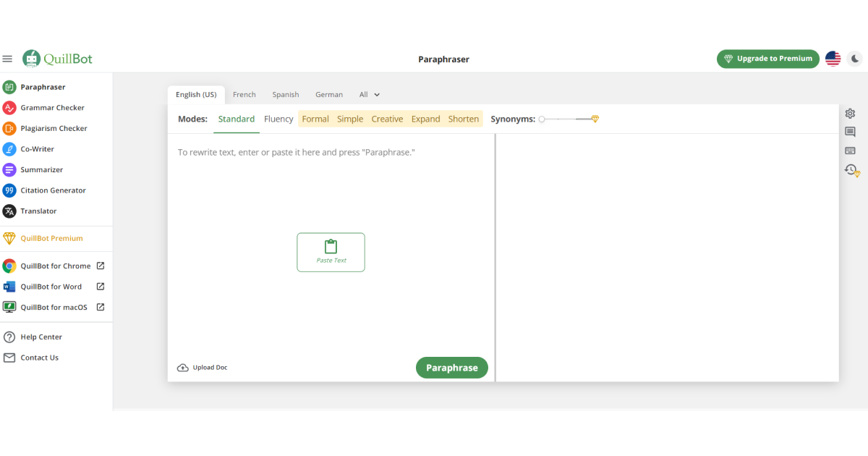Click the Translator label
Screen dimensions: 868x456
[38, 211]
